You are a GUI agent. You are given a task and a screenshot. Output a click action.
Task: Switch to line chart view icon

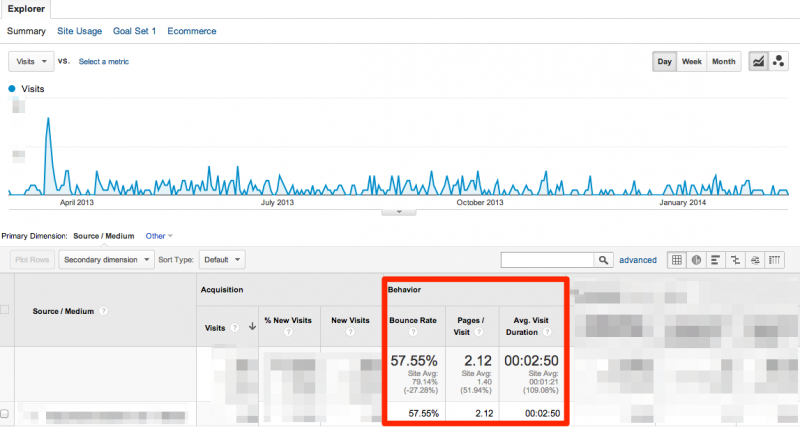758,62
